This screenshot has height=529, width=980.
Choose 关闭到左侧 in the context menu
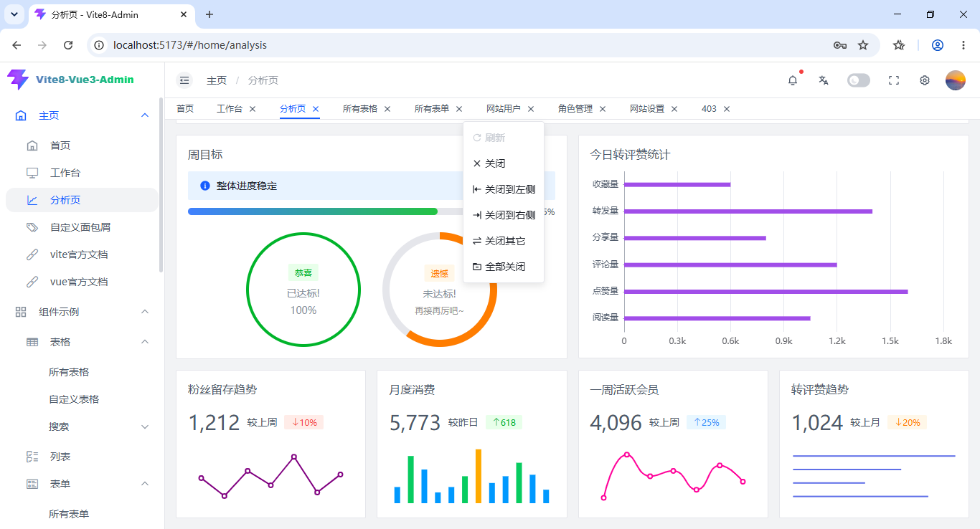tap(504, 189)
